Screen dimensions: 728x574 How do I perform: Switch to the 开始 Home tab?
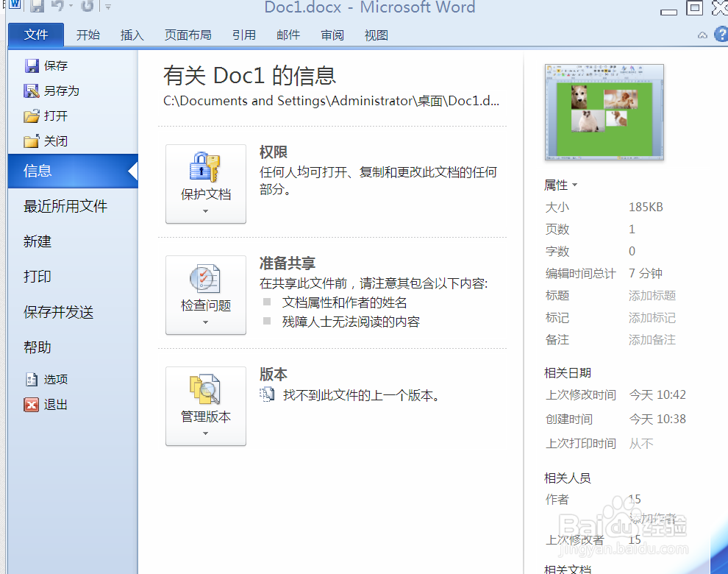pyautogui.click(x=88, y=35)
